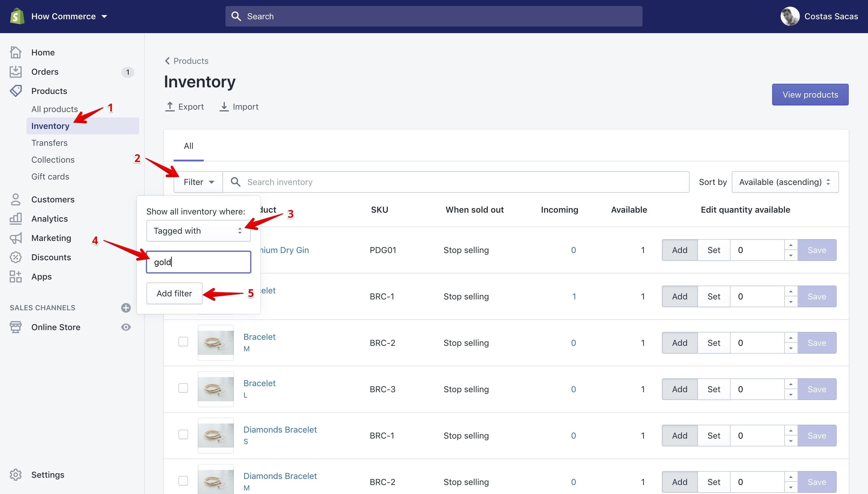Switch to the All tab

coord(188,146)
